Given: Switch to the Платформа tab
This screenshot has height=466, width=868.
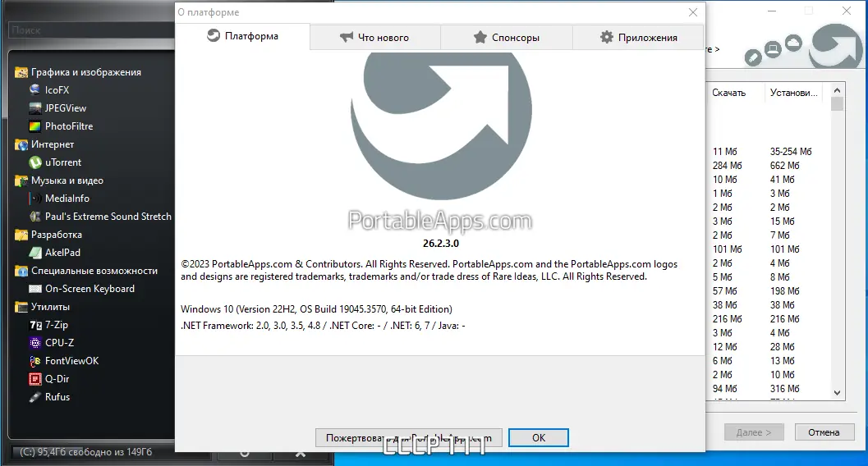Looking at the screenshot, I should 242,36.
